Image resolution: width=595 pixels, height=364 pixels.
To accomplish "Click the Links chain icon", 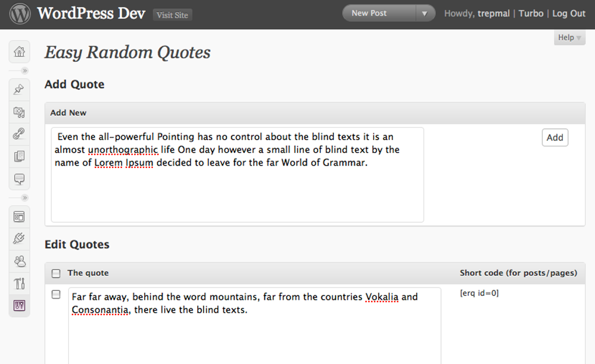I will (19, 134).
